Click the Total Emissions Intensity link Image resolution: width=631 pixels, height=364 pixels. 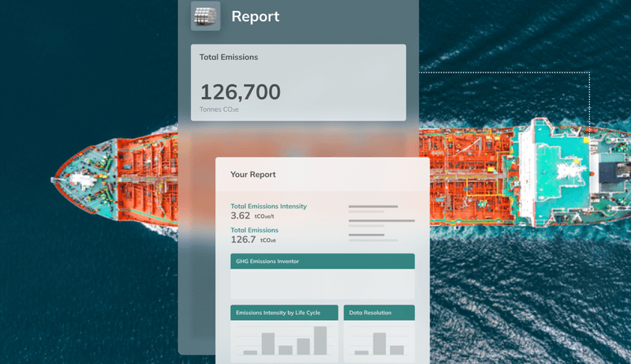click(268, 206)
